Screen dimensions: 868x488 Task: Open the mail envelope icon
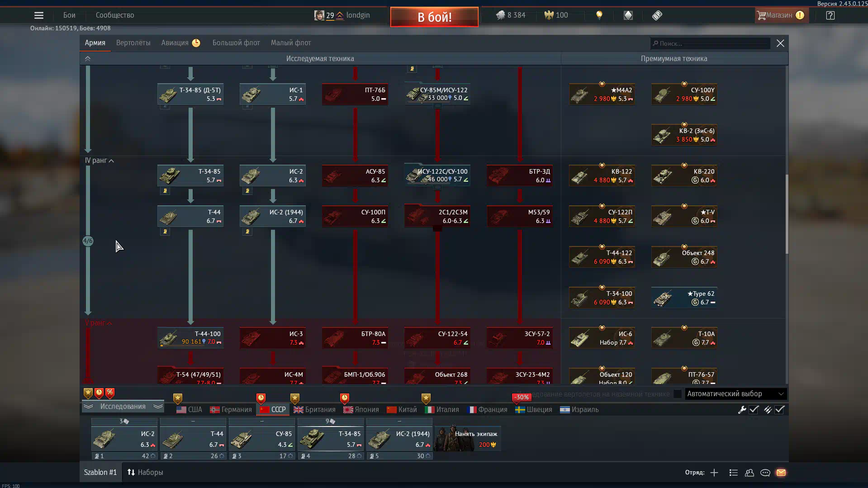coord(781,473)
